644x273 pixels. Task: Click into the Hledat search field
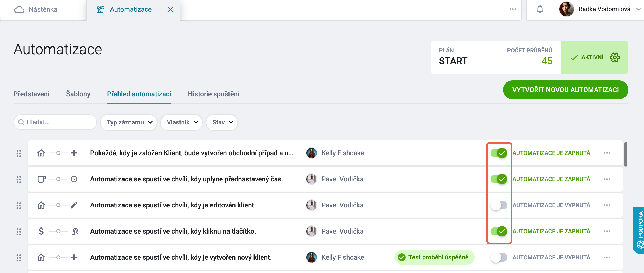55,122
